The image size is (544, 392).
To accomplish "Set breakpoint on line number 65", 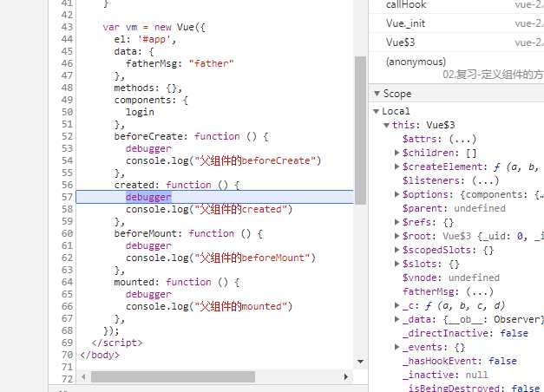I will 68,294.
